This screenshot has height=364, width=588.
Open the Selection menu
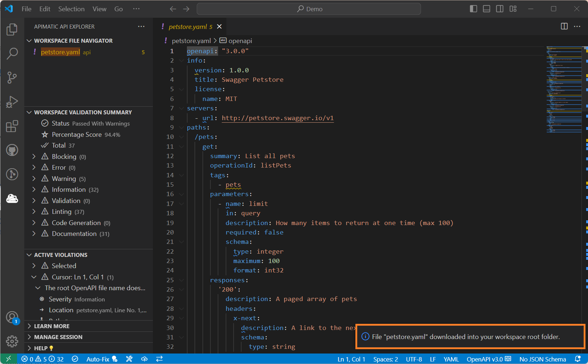pyautogui.click(x=71, y=9)
